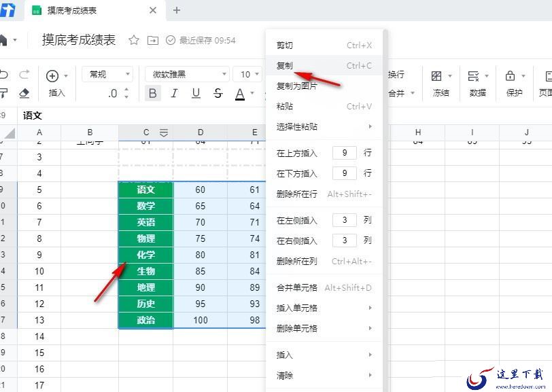Open new tab with plus button
This screenshot has width=552, height=392.
pos(177,10)
